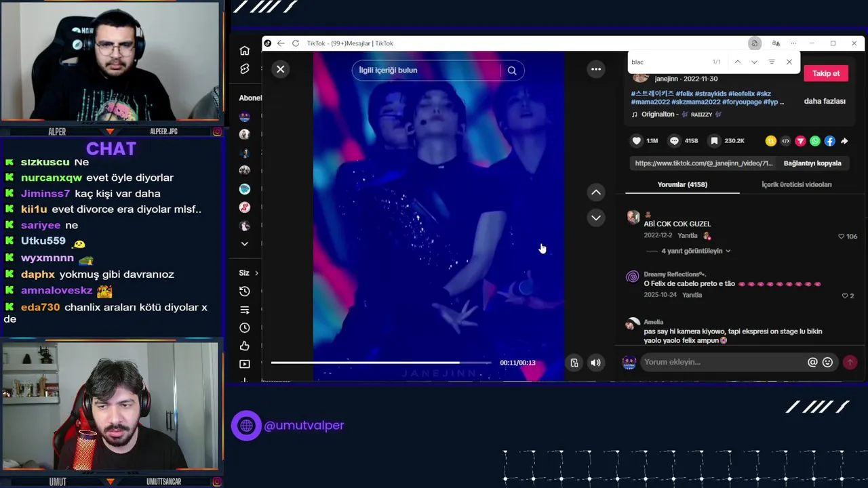Open Watch Later clock in the sidebar
Screen dimensions: 868x488
pyautogui.click(x=245, y=328)
